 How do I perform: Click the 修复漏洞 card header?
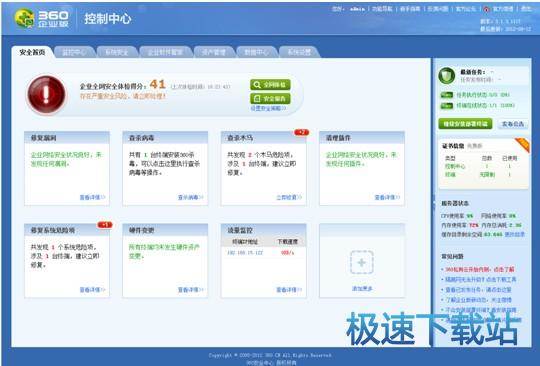[67, 138]
